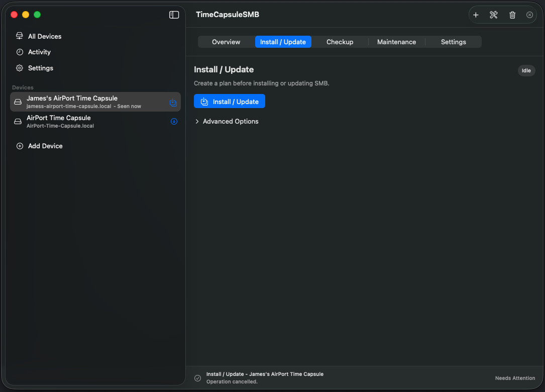
Task: Select the AirPort Time Capsule device row
Action: 95,122
